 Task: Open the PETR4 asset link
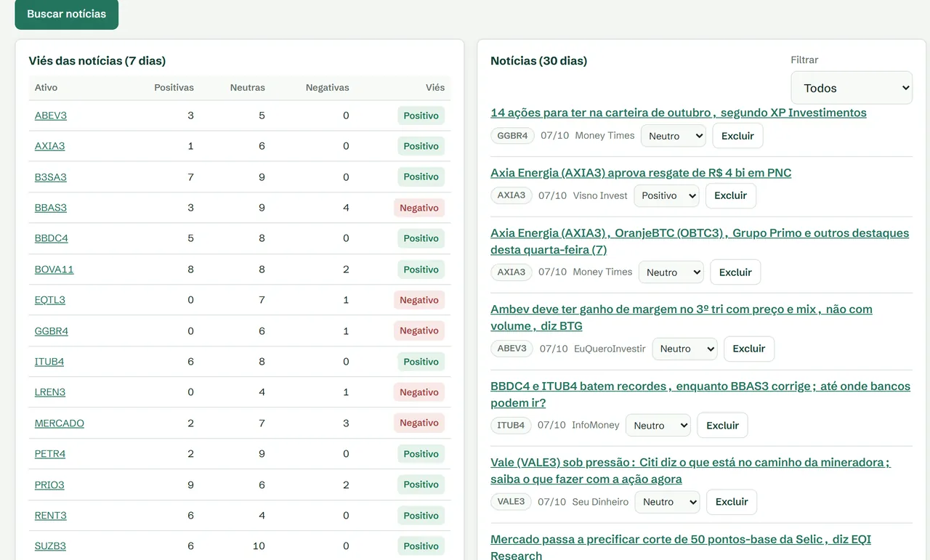pos(50,454)
